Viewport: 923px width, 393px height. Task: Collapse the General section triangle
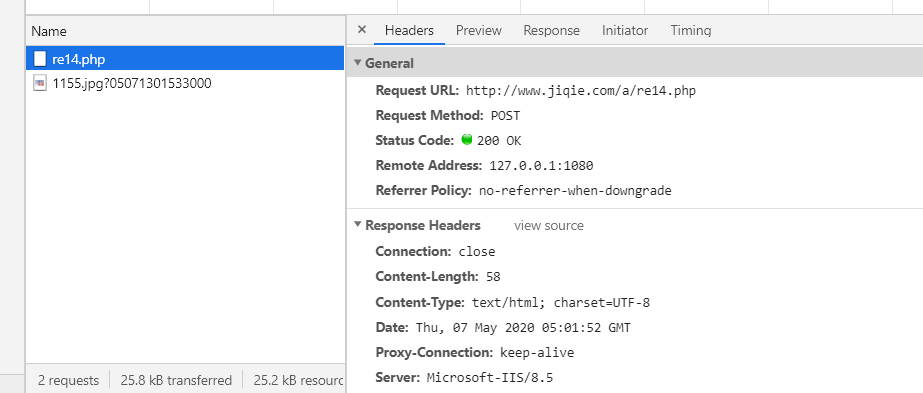point(357,63)
